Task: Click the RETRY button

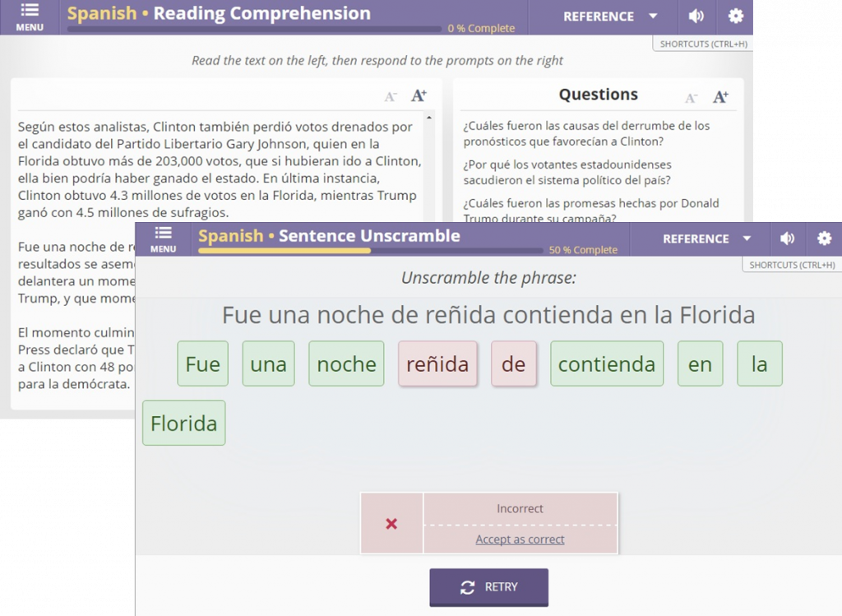Action: 488,587
